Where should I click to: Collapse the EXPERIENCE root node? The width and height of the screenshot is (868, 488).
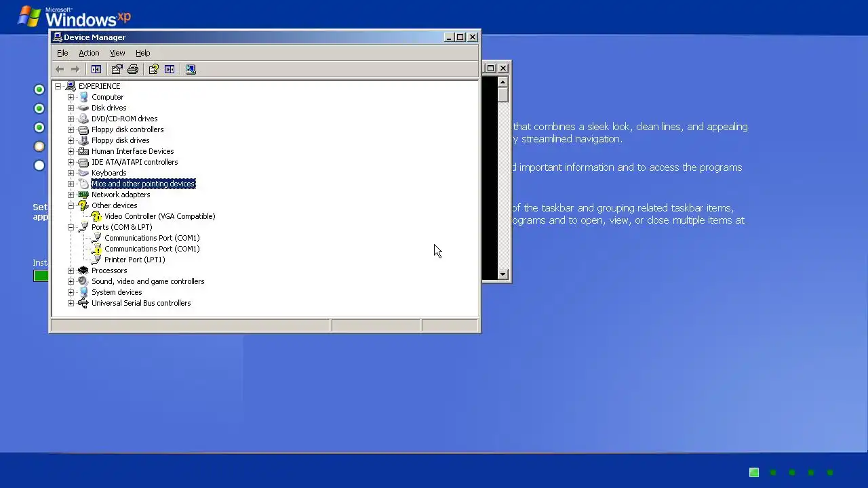click(58, 86)
